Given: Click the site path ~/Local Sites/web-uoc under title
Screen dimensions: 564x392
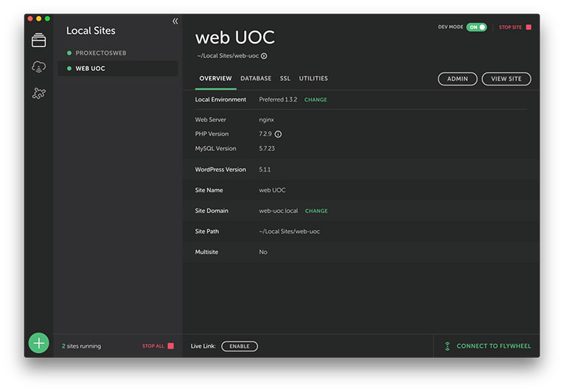Looking at the screenshot, I should [228, 56].
